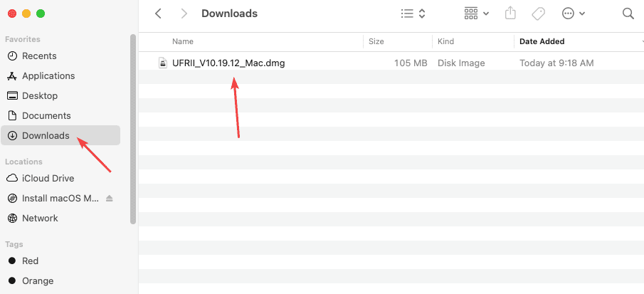Select the UFRII_V10.19.12_Mac.dmg file
This screenshot has width=644, height=294.
coord(228,63)
